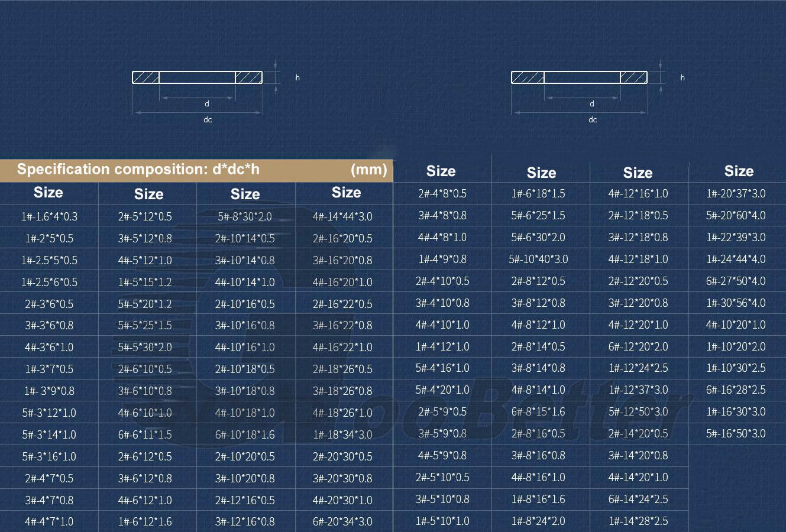This screenshot has width=786, height=532.
Task: Click the 2#-4*8*0.5 size cell
Action: (442, 193)
